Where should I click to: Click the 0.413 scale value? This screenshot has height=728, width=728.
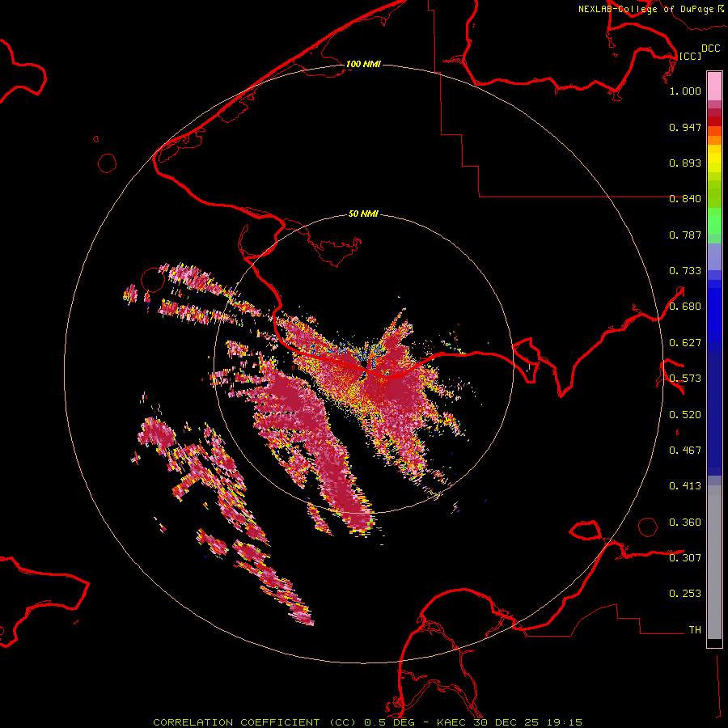[685, 486]
